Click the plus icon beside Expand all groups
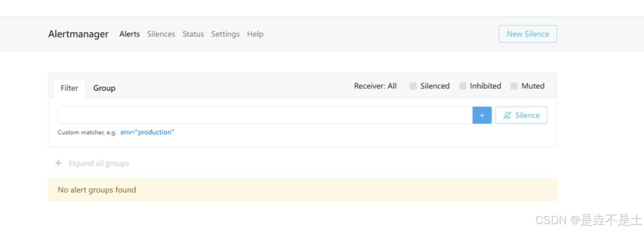644x231 pixels. point(58,163)
